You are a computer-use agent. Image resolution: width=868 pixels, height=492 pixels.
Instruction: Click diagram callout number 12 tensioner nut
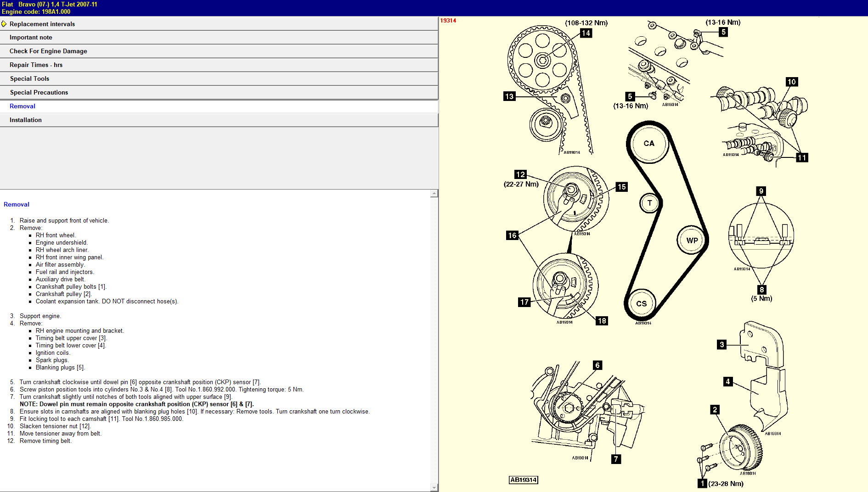(520, 174)
